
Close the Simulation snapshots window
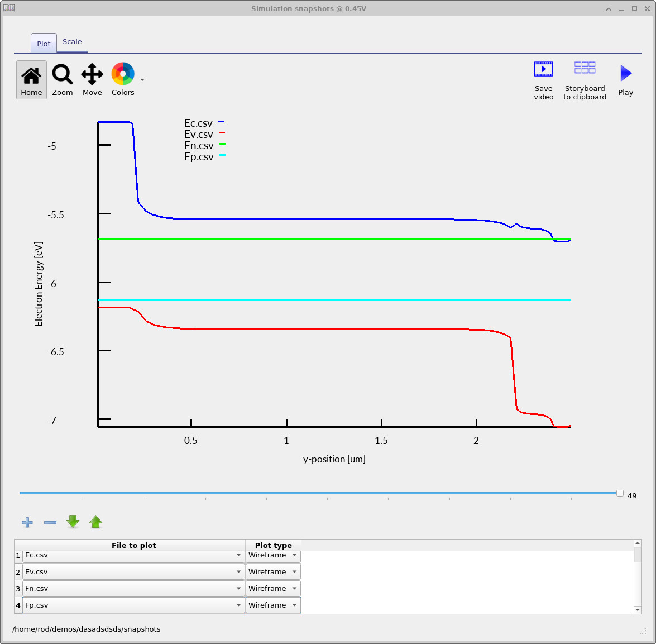coord(647,9)
